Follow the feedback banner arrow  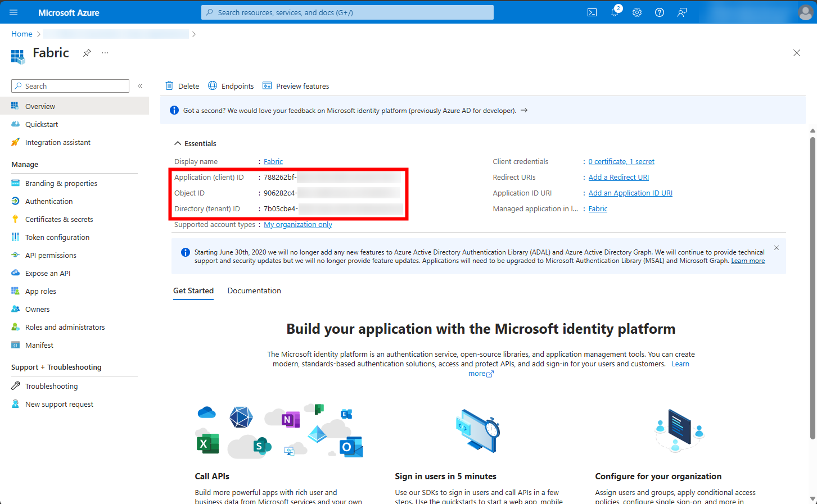524,110
